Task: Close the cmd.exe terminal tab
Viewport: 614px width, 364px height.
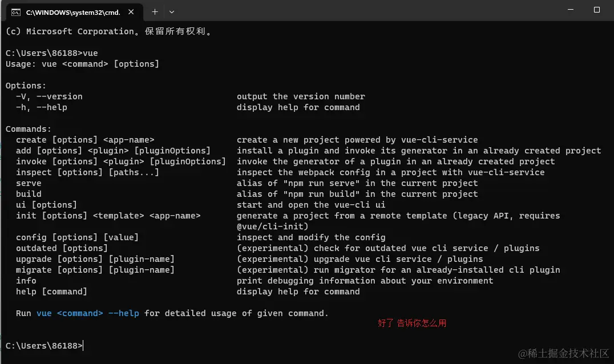Action: pyautogui.click(x=131, y=12)
